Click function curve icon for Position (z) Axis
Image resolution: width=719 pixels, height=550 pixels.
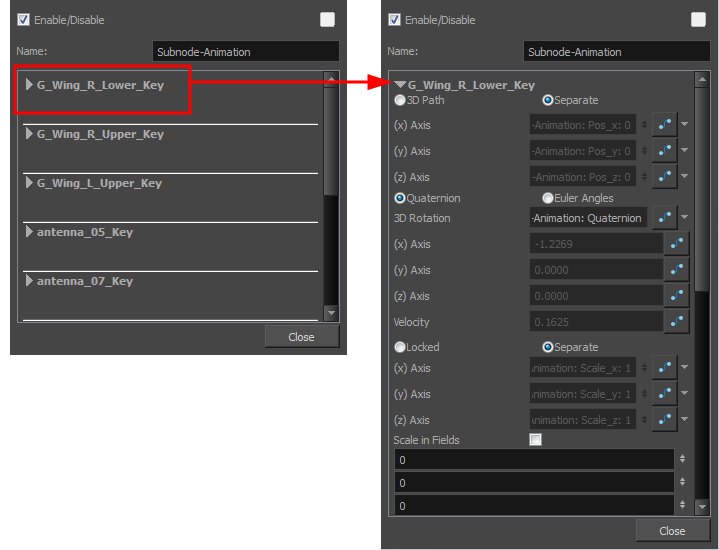point(664,177)
